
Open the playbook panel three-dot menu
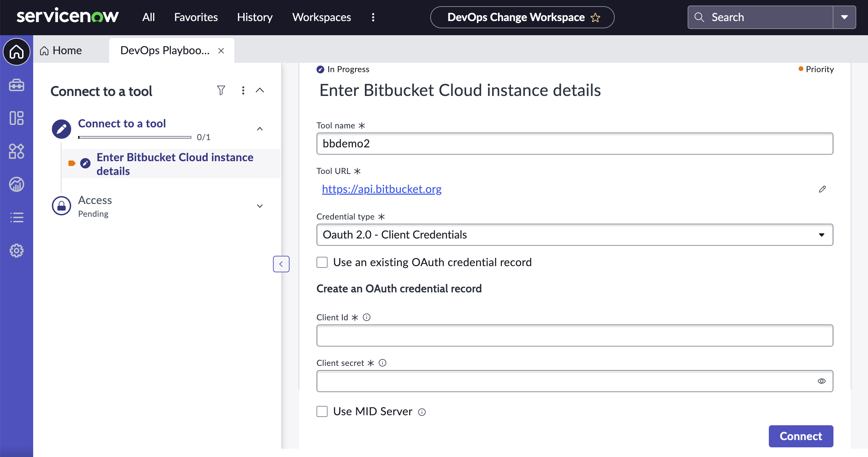pyautogui.click(x=243, y=90)
